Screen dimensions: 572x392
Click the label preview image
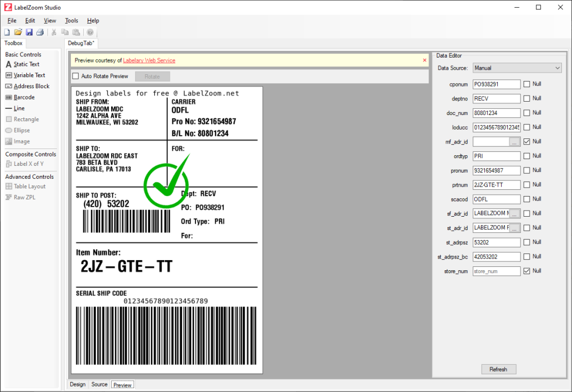coord(167,230)
